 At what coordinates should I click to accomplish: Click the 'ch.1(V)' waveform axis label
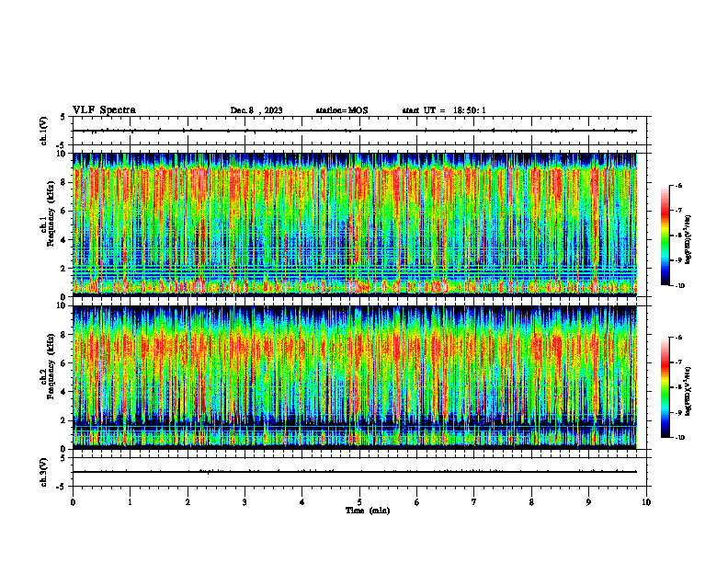pos(44,131)
